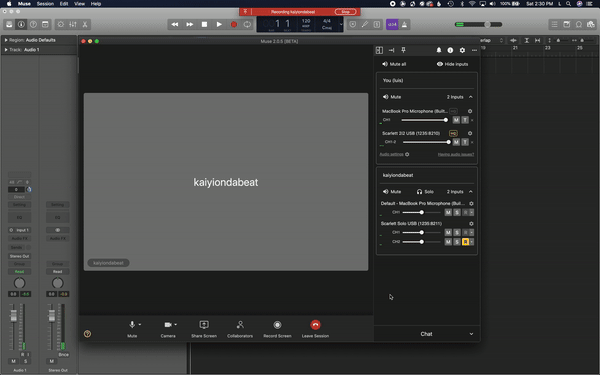The height and width of the screenshot is (375, 600).
Task: Mute the Scarlett 2i2 CH1-2 input
Action: point(456,142)
